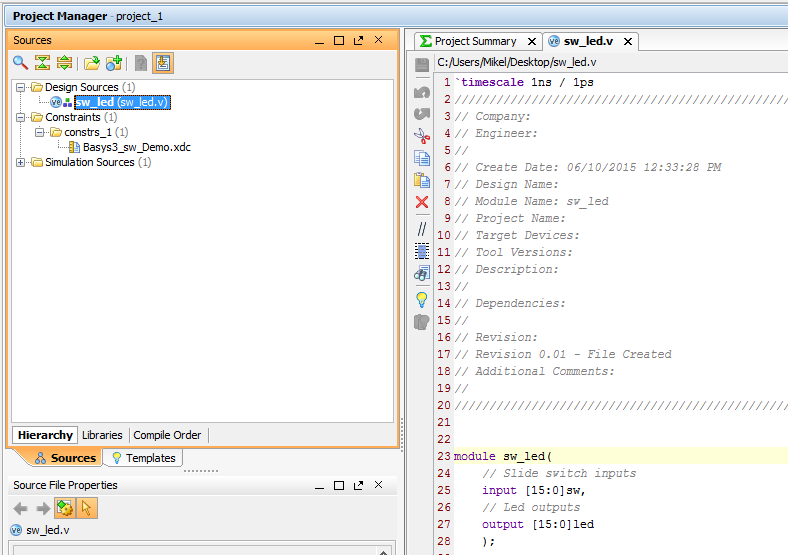Close the sw_led.v editor tab
This screenshot has height=555, width=788.
[628, 42]
